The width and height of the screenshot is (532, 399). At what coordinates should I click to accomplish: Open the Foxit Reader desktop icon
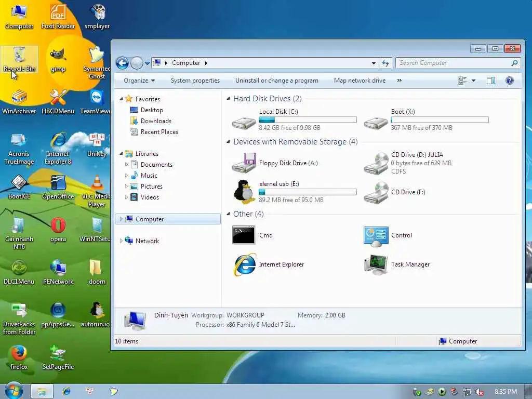[58, 16]
